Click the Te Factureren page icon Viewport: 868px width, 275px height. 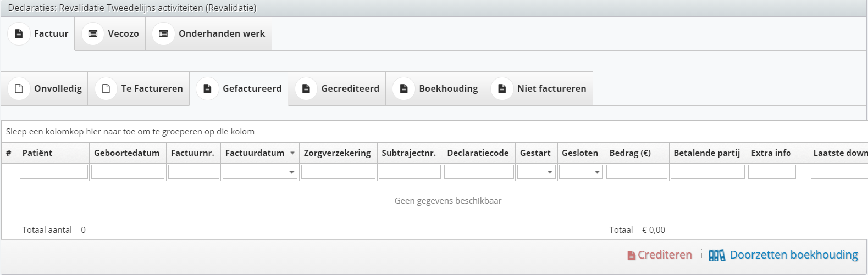[106, 88]
